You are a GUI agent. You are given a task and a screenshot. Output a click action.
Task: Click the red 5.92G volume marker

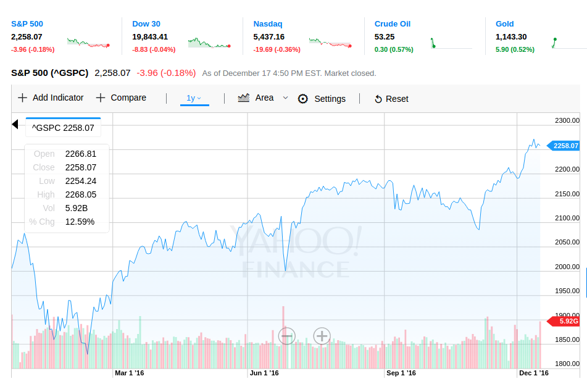click(x=567, y=321)
